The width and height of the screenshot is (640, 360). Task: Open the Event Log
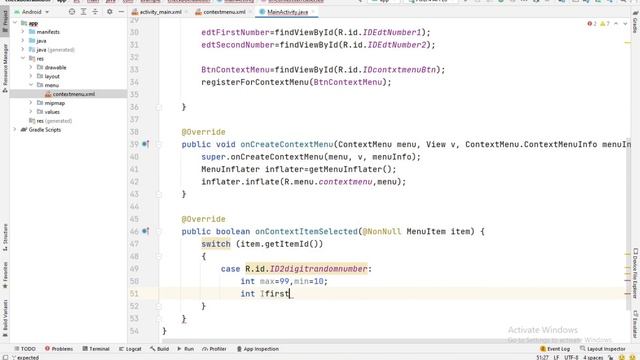point(555,349)
